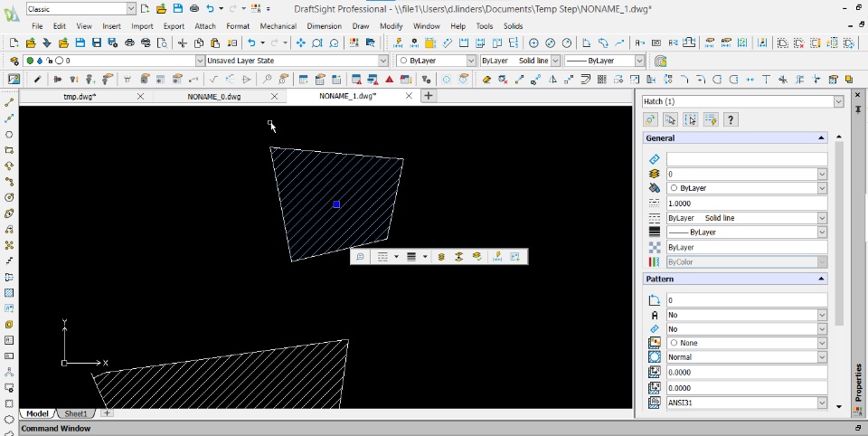This screenshot has width=868, height=436.
Task: Open the ANSI31 pattern name dropdown
Action: tap(822, 403)
